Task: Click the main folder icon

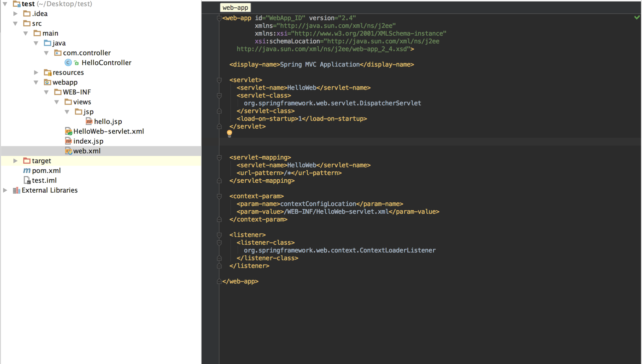Action: tap(37, 33)
